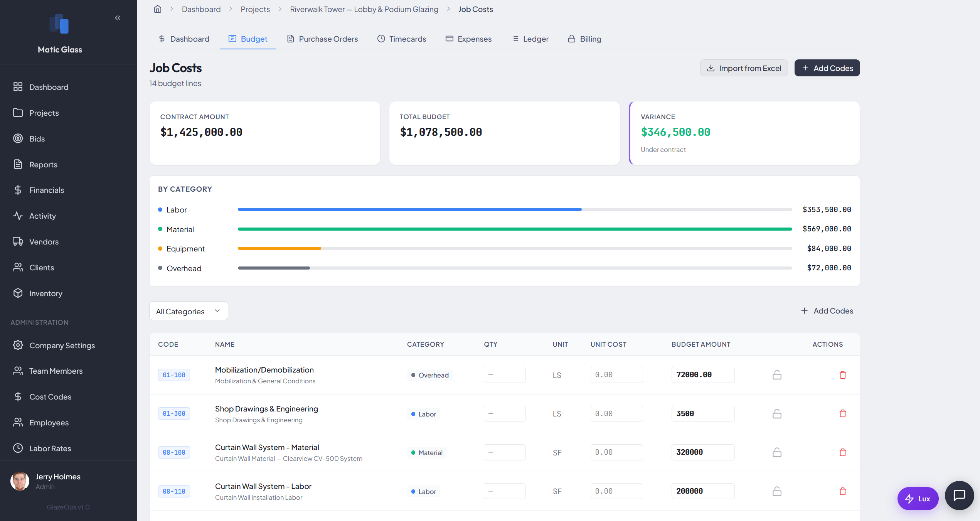Click the Lux assistant button
Screen dimensions: 980x521
(918, 498)
